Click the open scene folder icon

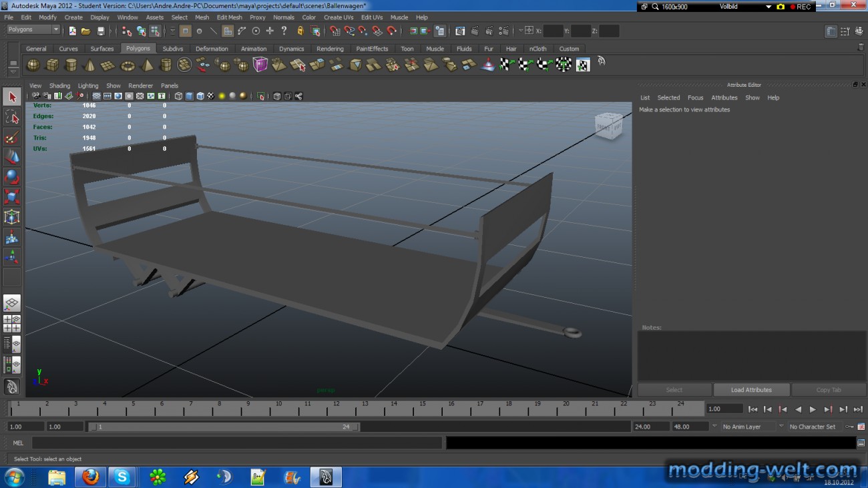86,31
